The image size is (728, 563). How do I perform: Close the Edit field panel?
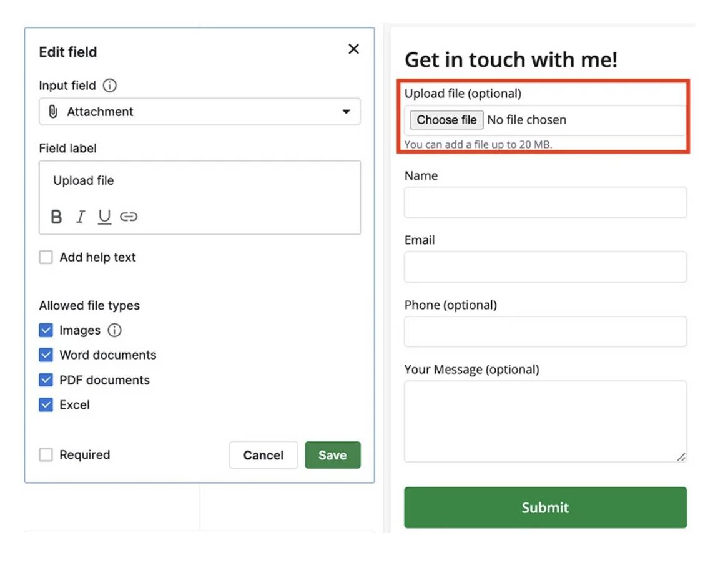tap(353, 49)
